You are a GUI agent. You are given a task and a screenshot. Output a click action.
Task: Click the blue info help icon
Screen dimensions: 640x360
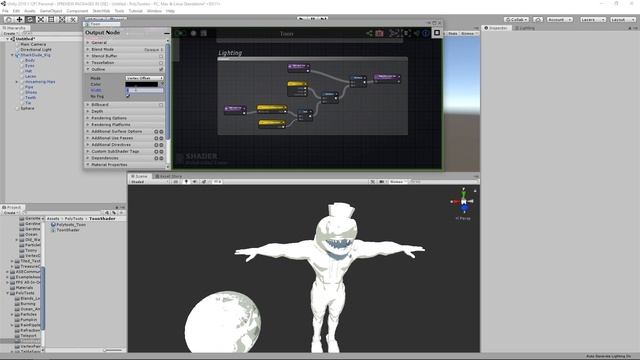pos(426,33)
